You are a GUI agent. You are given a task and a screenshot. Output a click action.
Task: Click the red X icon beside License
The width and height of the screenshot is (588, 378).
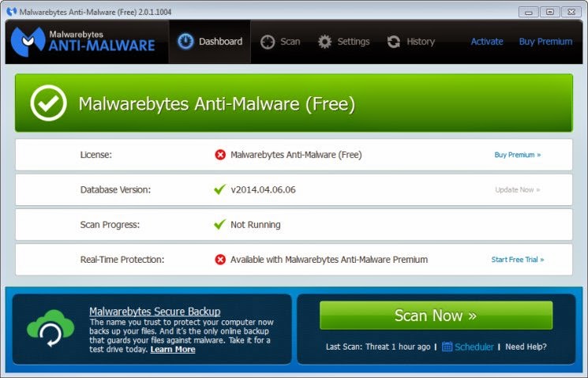coord(220,155)
